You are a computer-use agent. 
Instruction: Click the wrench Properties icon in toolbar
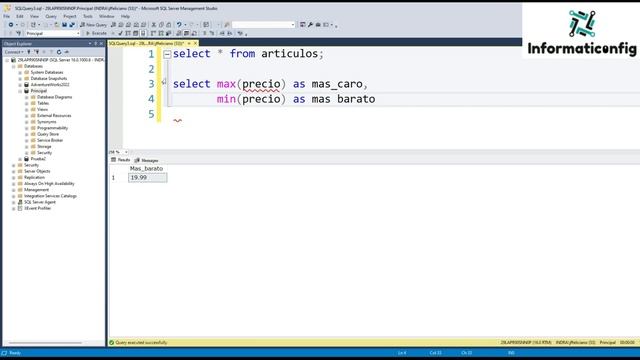[x=310, y=25]
